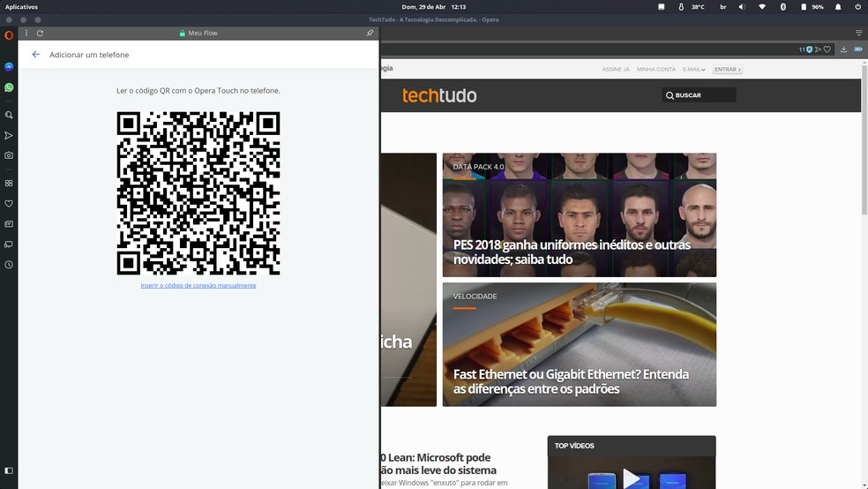Open Bookmarks heart icon in sidebar
Image resolution: width=868 pixels, height=489 pixels.
click(9, 203)
